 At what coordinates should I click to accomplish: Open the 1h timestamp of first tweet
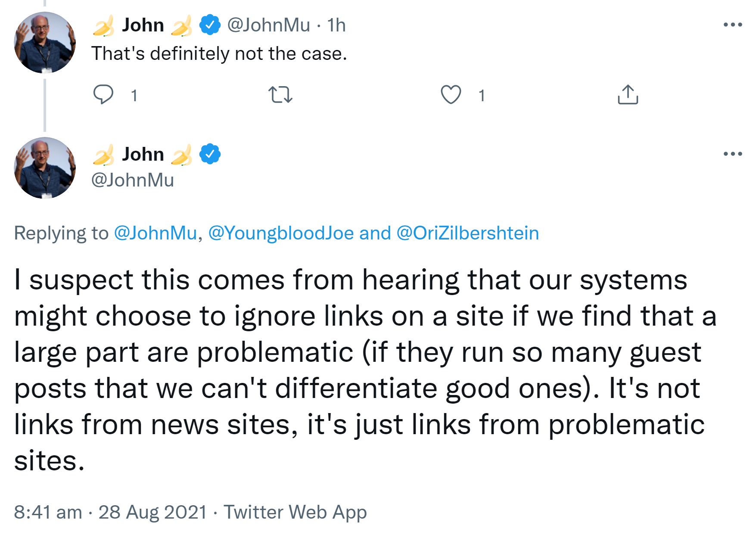pyautogui.click(x=336, y=25)
